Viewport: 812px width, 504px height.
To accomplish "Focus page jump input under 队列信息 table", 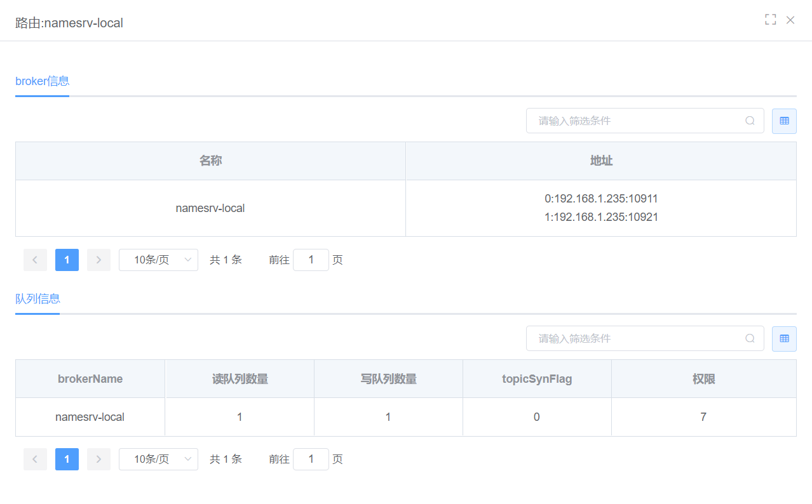I will tap(311, 459).
